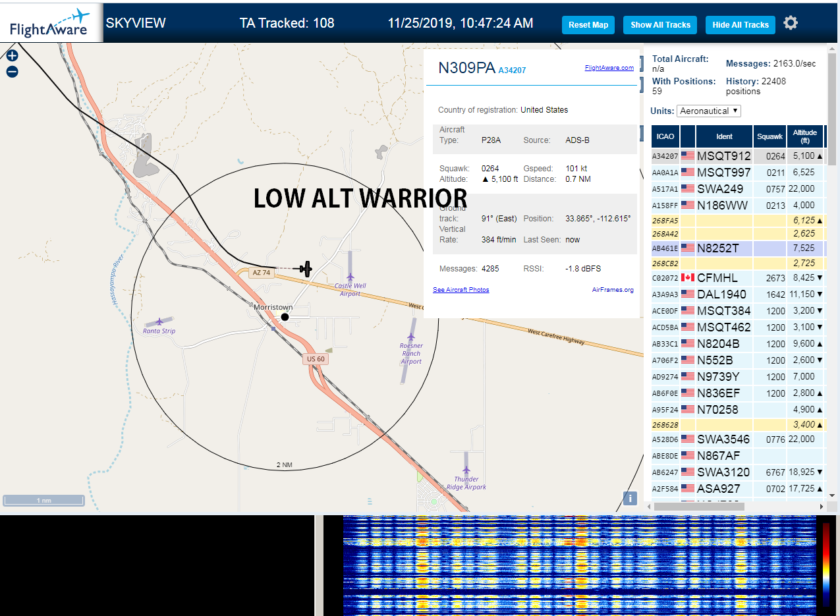
Task: Click the US 60 highway shield
Action: click(316, 359)
